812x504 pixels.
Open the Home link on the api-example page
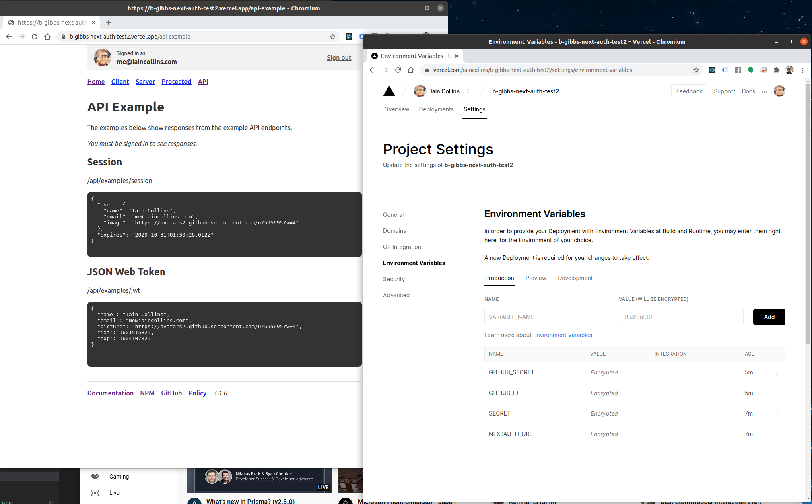96,82
